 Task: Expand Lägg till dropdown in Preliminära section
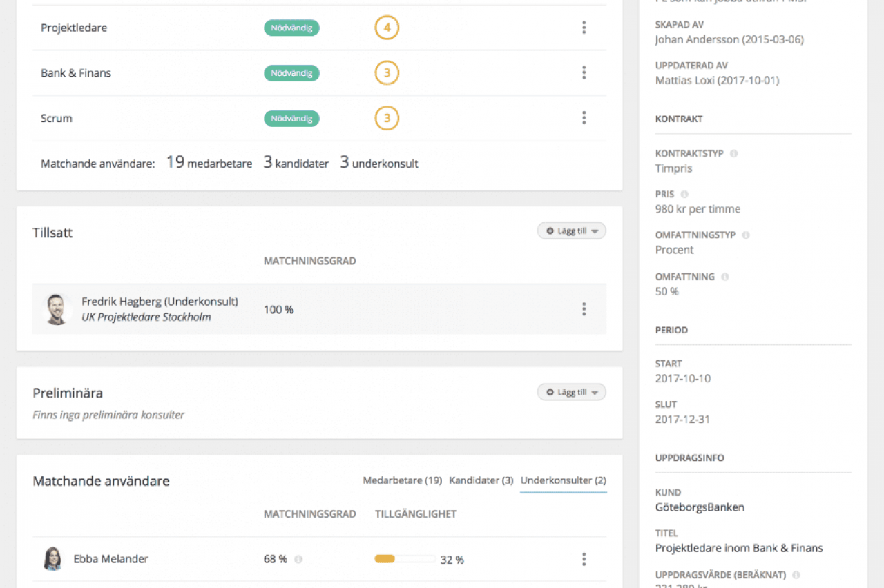pyautogui.click(x=571, y=392)
